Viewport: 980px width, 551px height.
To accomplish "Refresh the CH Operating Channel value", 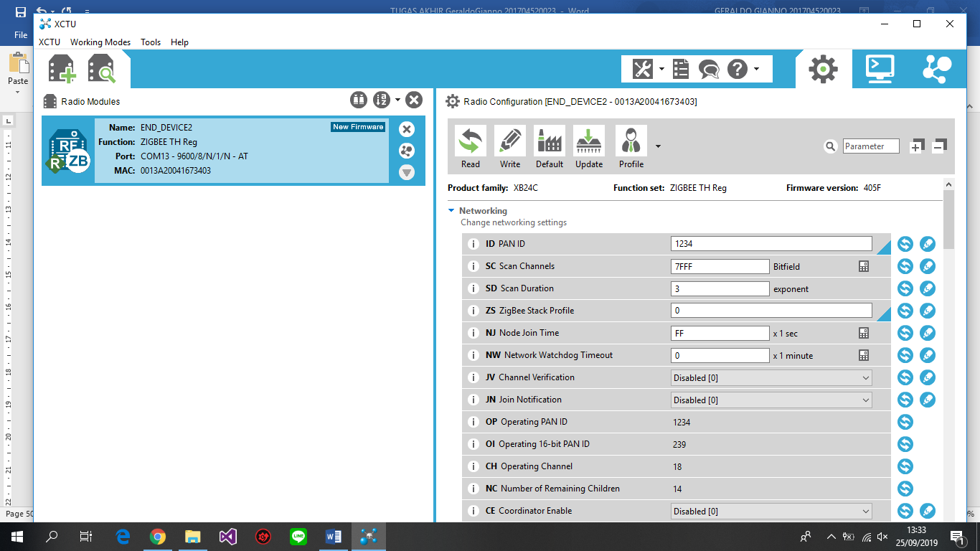I will (905, 466).
